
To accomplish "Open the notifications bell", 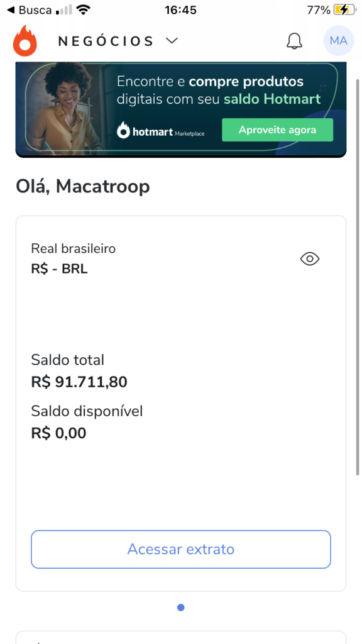I will [x=294, y=41].
